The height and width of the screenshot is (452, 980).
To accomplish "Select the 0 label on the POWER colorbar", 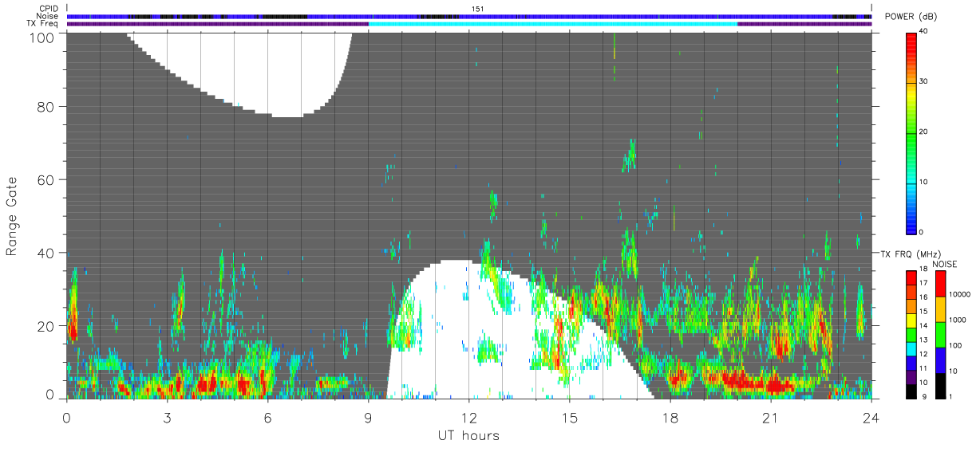I will click(x=922, y=232).
